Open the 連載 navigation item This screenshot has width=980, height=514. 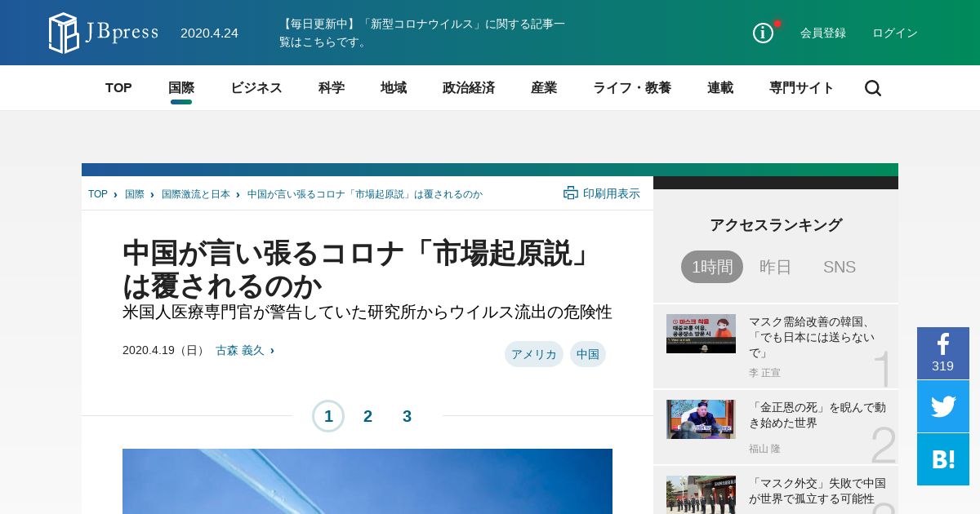(x=720, y=88)
